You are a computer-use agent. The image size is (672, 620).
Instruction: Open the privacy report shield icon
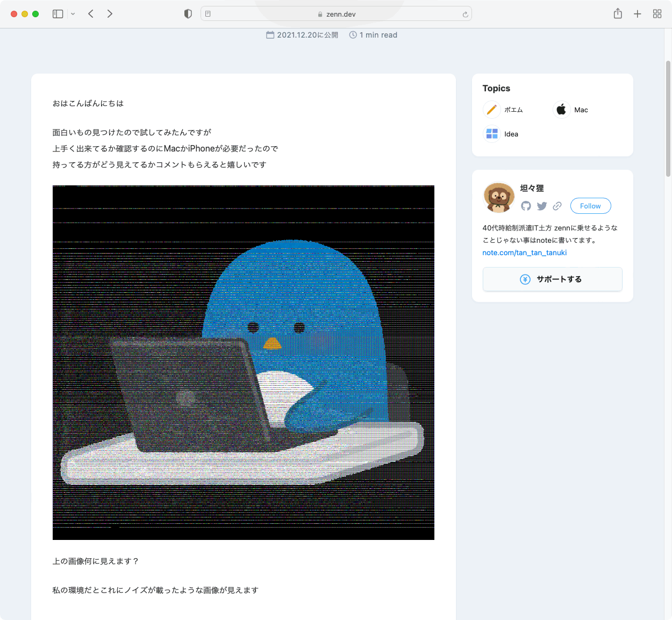(x=188, y=14)
